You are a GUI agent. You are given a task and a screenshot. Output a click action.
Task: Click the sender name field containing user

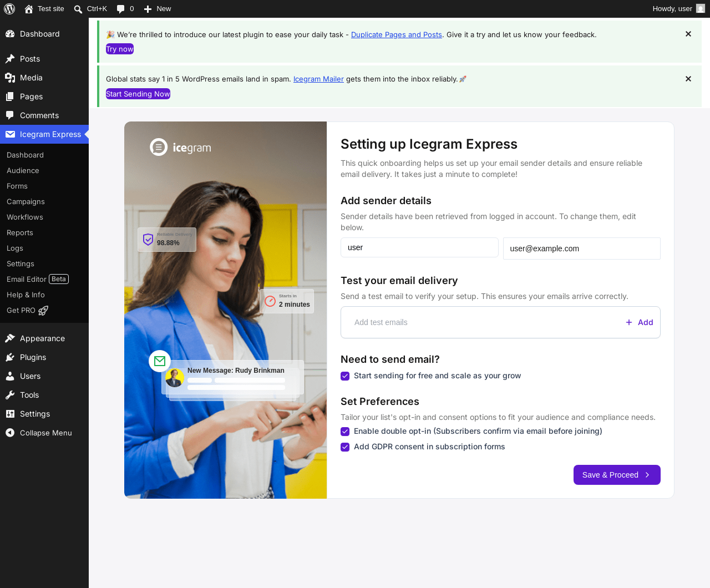pyautogui.click(x=419, y=247)
